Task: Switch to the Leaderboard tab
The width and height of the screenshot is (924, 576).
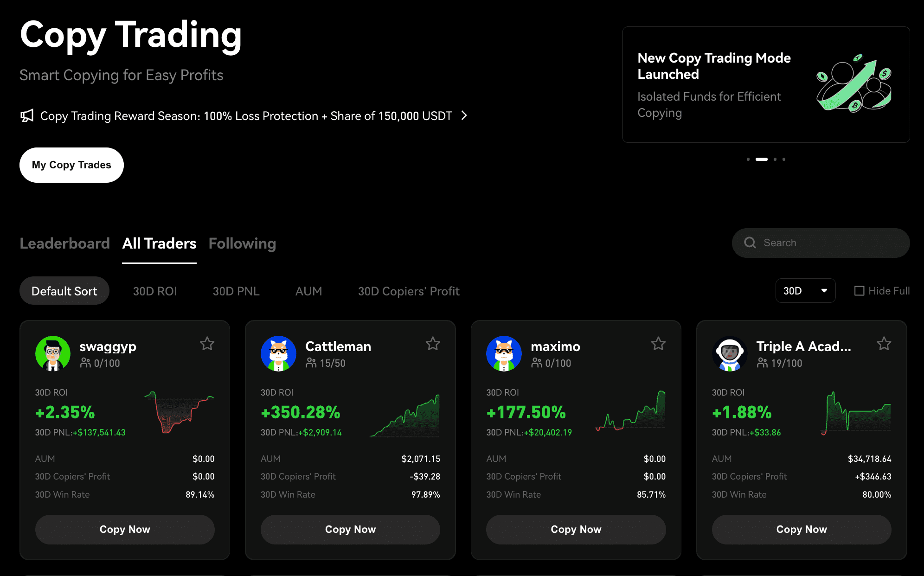Action: coord(64,243)
